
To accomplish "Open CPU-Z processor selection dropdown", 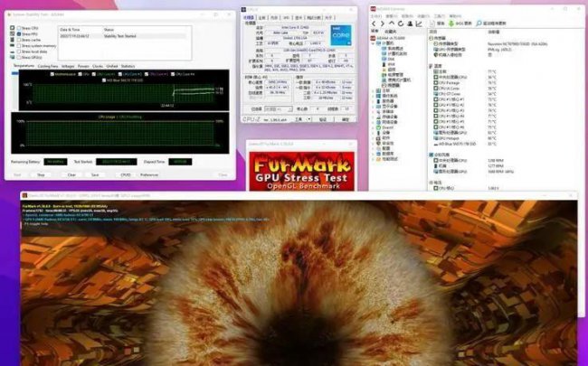I will coord(278,109).
